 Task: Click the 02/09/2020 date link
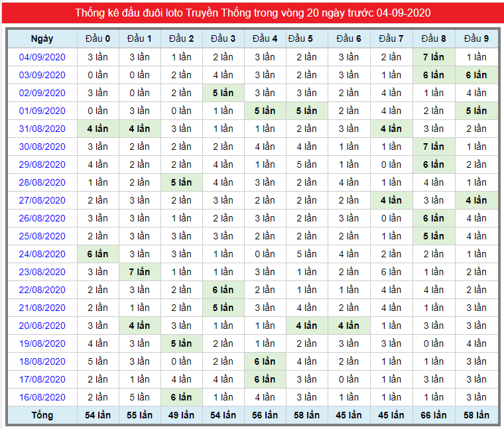tap(42, 93)
